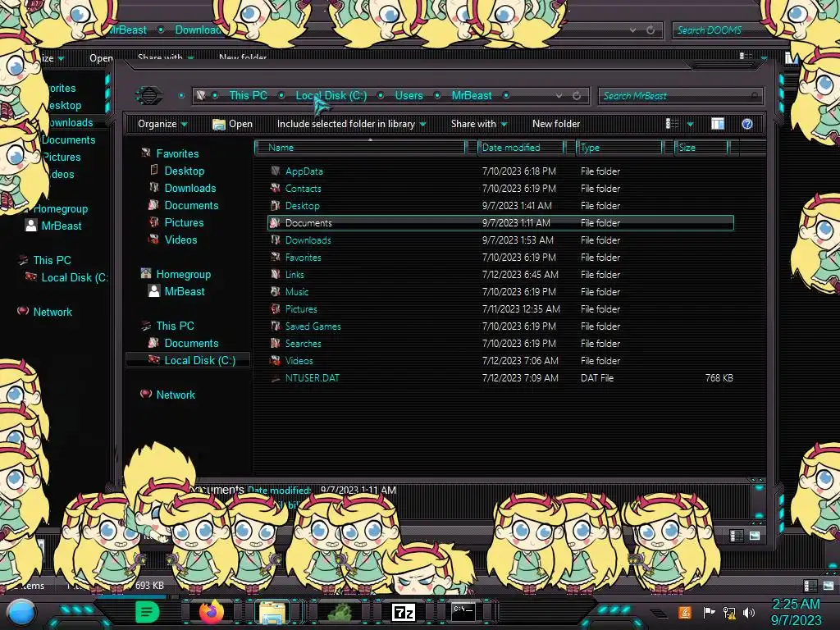Select the Desktop folder icon in file list
Screen dimensions: 840x630
click(276, 205)
